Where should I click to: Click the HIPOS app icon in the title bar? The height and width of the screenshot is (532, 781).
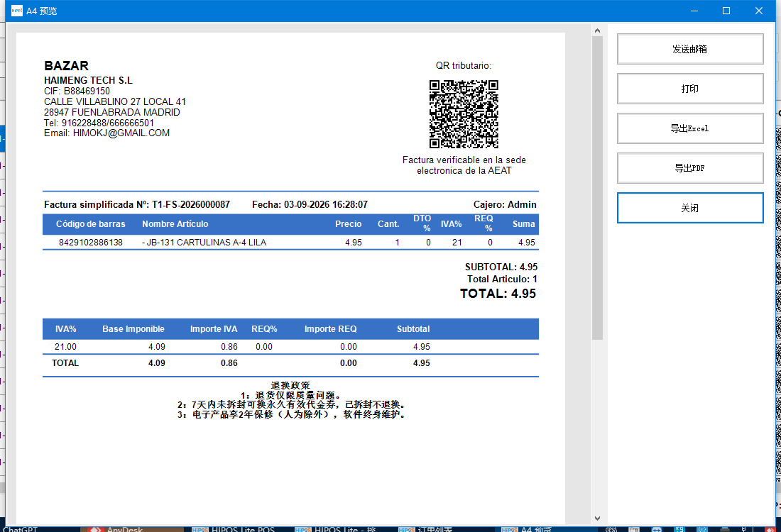click(x=17, y=11)
